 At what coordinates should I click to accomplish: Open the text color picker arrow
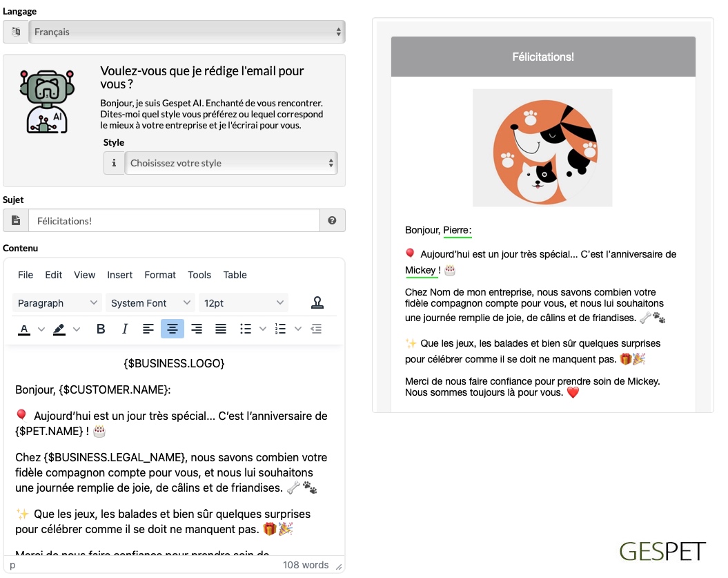pos(41,329)
